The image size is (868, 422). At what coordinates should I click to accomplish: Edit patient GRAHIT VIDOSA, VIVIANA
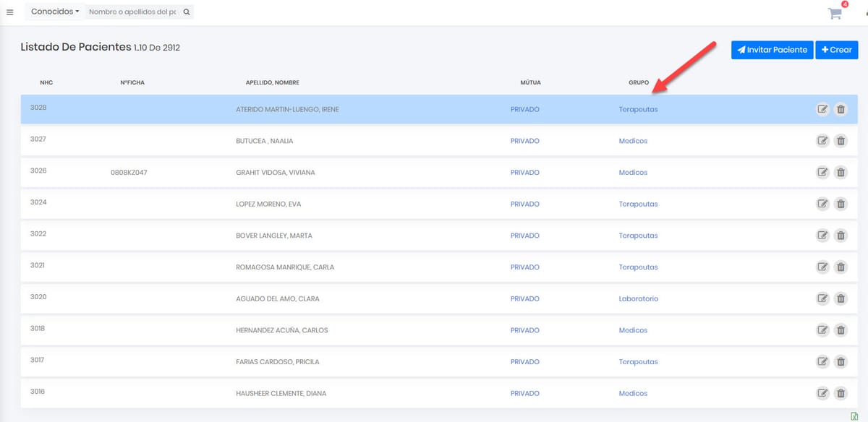(x=822, y=172)
